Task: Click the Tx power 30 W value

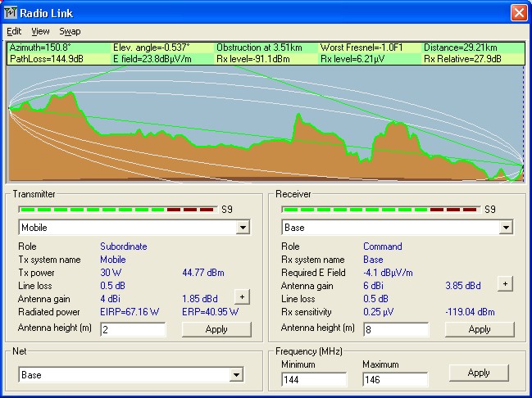Action: [x=111, y=273]
